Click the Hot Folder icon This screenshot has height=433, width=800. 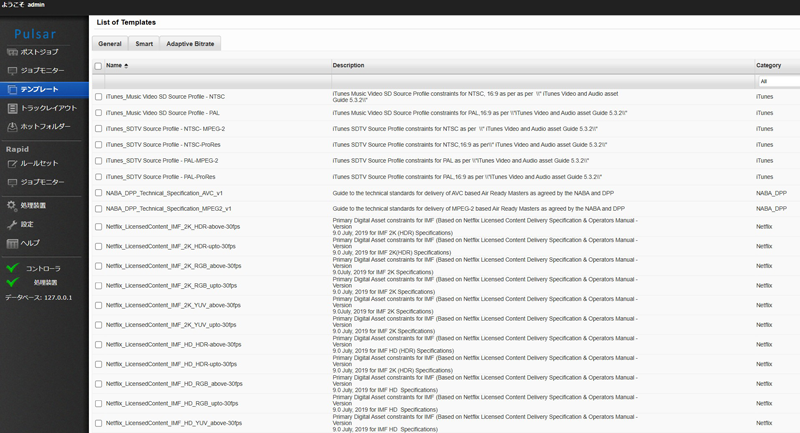click(12, 126)
